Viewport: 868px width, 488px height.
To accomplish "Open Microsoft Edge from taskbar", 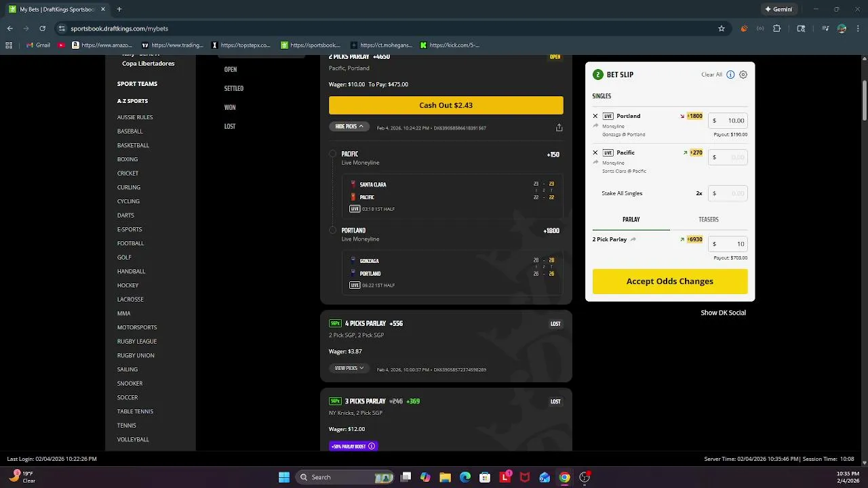I will coord(465,477).
